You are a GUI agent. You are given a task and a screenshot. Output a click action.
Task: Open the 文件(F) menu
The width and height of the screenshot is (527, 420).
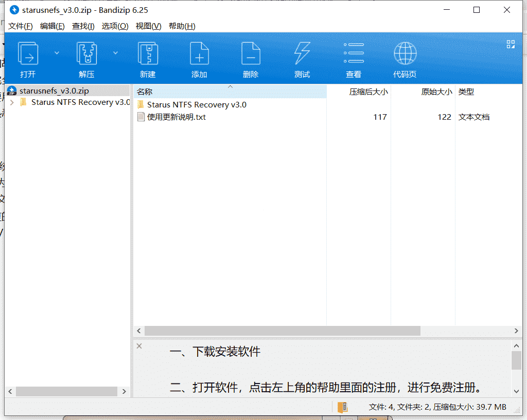[20, 26]
